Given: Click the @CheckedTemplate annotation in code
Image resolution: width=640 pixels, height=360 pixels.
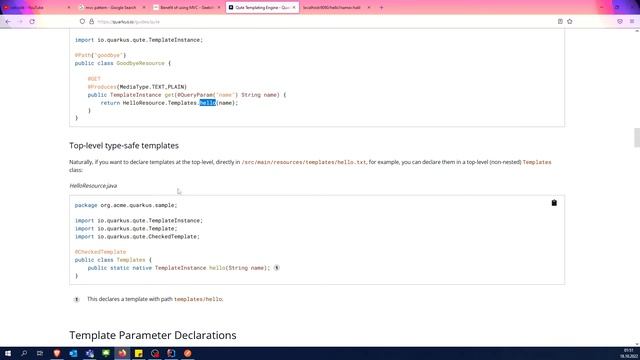Looking at the screenshot, I should point(100,252).
